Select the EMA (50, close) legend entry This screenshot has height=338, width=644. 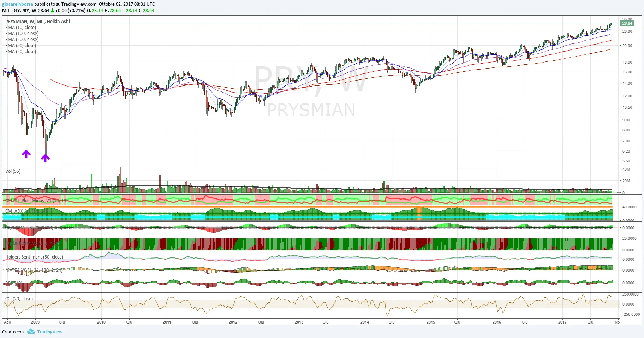(x=20, y=46)
